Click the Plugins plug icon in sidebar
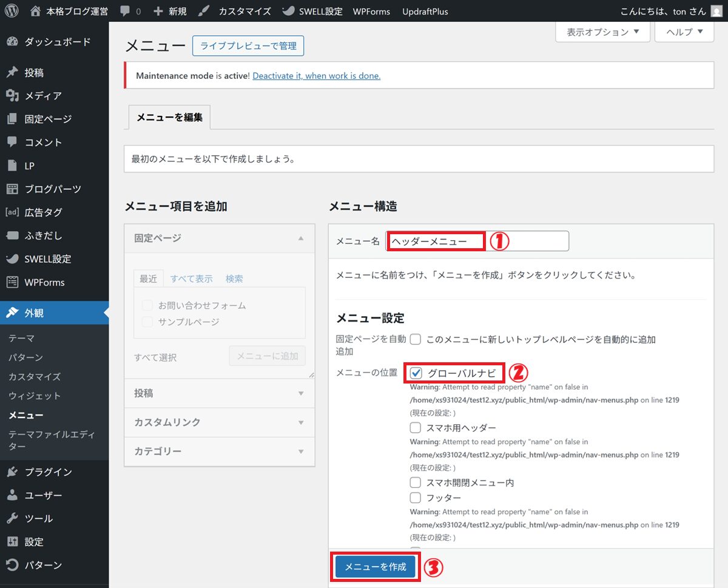 coord(12,472)
